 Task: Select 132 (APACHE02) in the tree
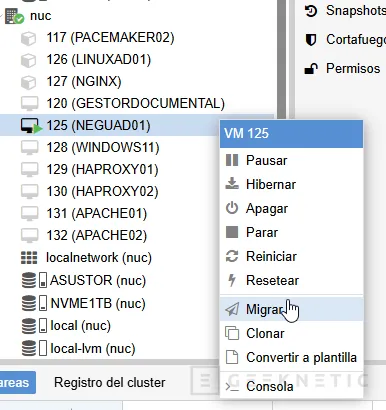click(97, 236)
